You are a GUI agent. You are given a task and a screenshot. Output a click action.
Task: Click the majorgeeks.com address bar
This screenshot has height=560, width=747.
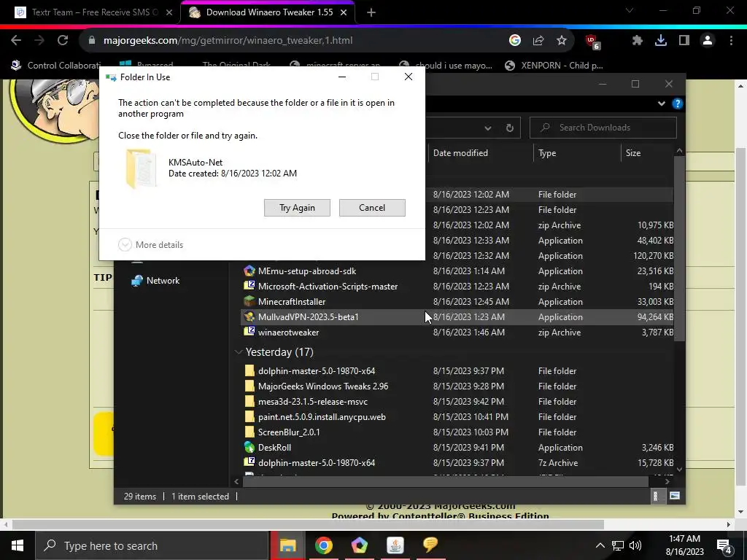[295, 41]
